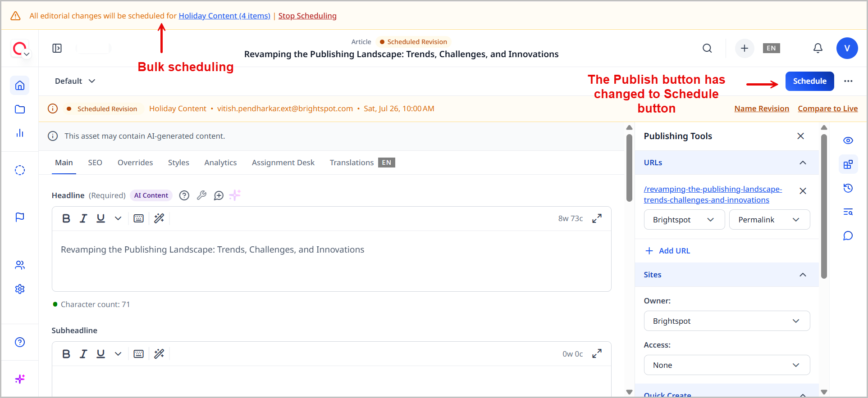
Task: Click the notifications bell icon
Action: 818,48
